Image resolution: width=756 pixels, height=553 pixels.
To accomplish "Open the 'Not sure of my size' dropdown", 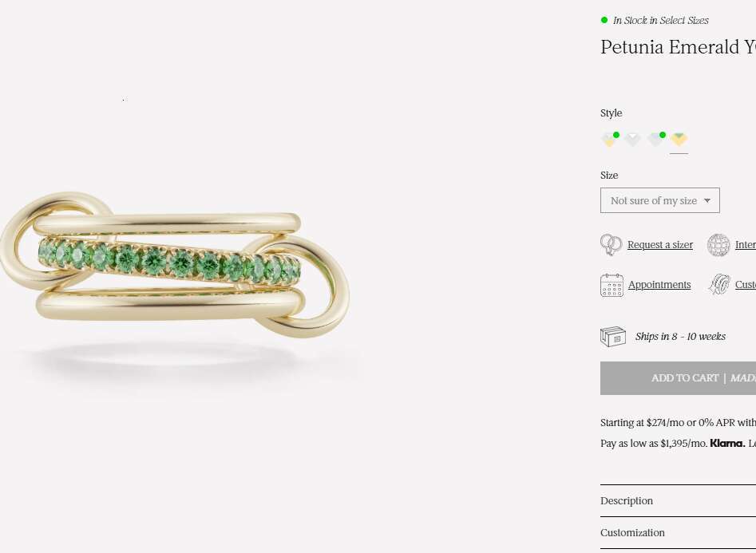I will pos(659,200).
